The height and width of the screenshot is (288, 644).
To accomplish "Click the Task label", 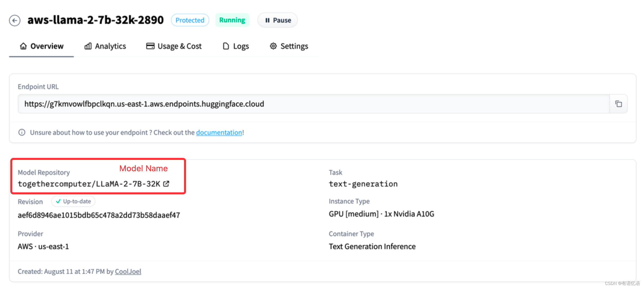I will [335, 172].
